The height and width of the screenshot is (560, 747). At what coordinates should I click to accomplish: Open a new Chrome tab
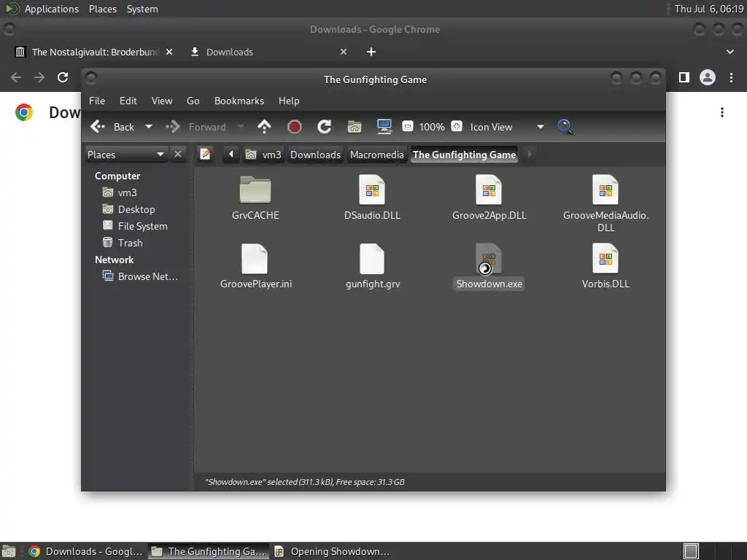coord(371,52)
